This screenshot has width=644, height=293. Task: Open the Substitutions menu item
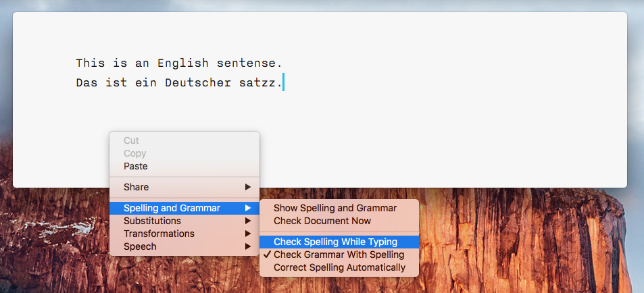pos(184,221)
